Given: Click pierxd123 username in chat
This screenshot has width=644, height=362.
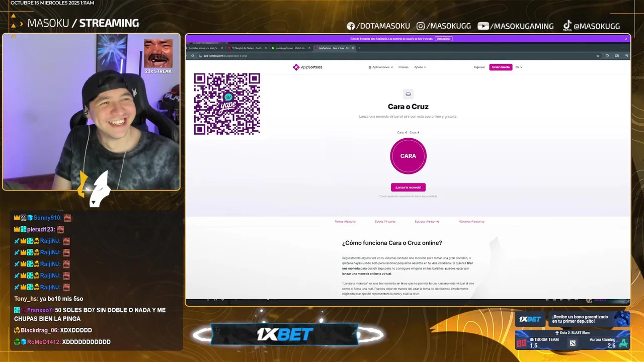Looking at the screenshot, I should (41, 229).
